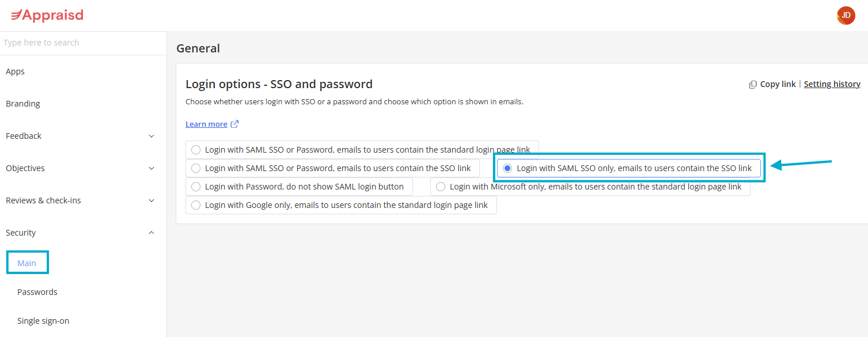The width and height of the screenshot is (868, 337).
Task: Open the Apps settings page
Action: coord(16,71)
